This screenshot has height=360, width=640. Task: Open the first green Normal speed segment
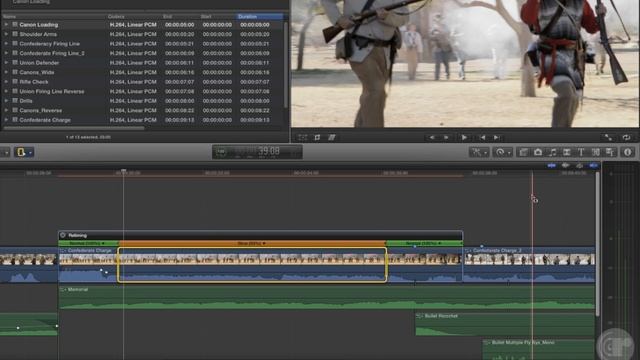(x=88, y=243)
